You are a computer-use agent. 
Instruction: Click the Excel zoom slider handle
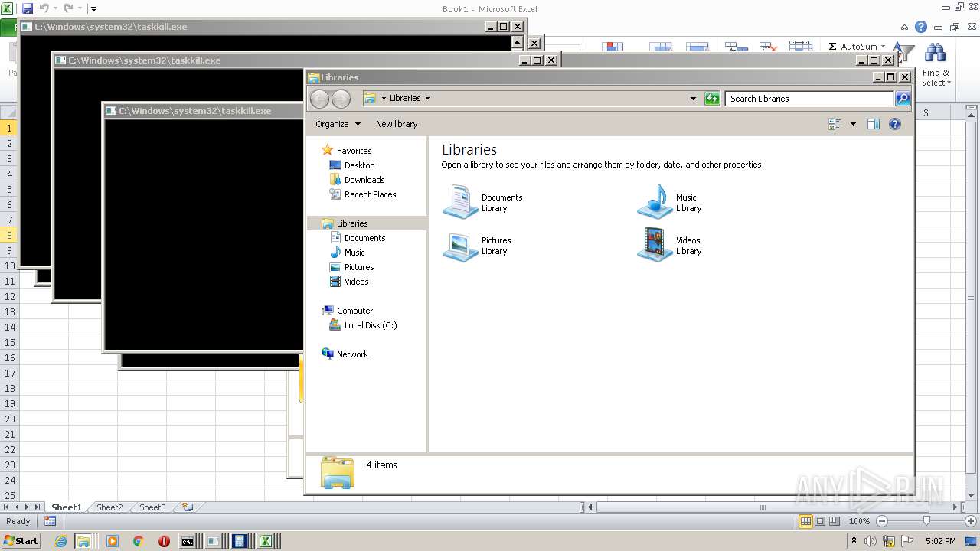[x=926, y=521]
